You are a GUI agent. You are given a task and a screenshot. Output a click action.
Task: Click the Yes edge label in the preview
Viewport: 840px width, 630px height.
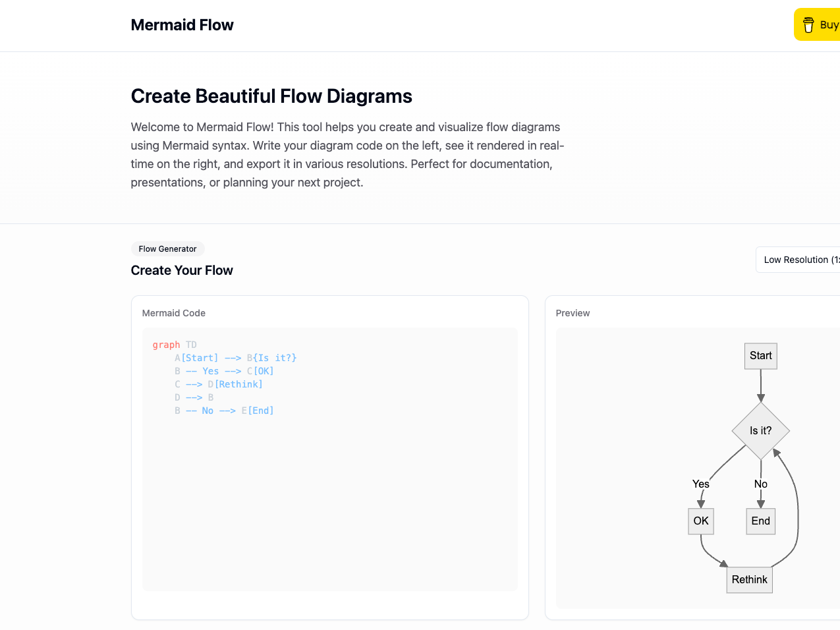pos(700,484)
